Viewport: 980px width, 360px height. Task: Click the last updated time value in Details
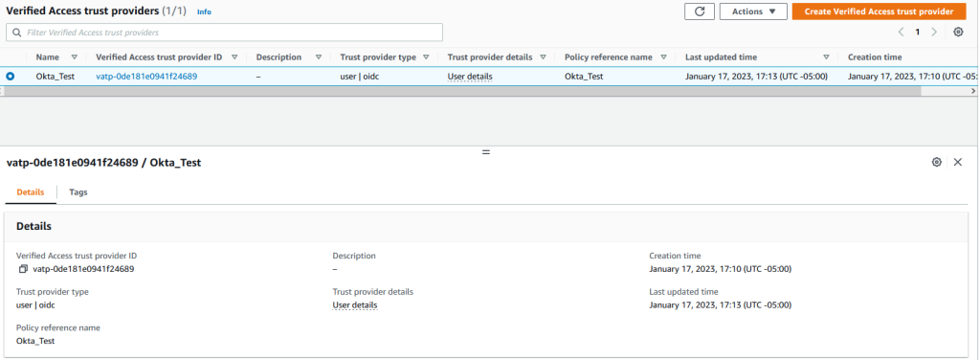coord(721,305)
